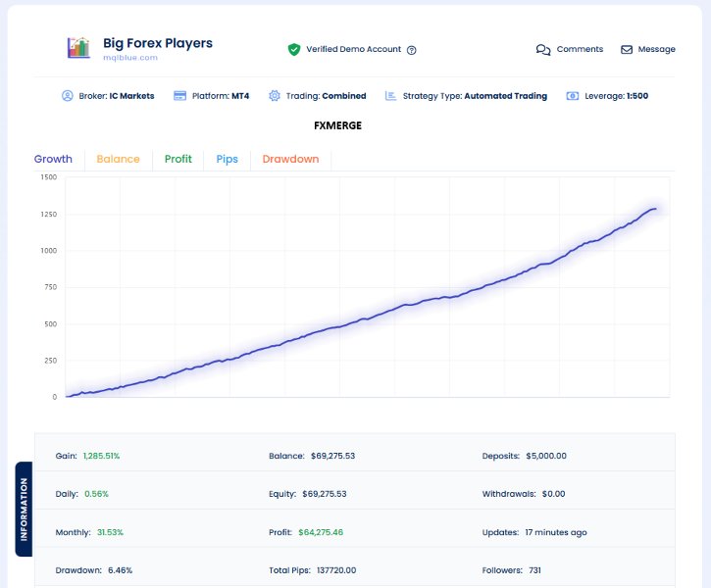The width and height of the screenshot is (711, 588).
Task: Click the Trading gear icon
Action: (275, 96)
